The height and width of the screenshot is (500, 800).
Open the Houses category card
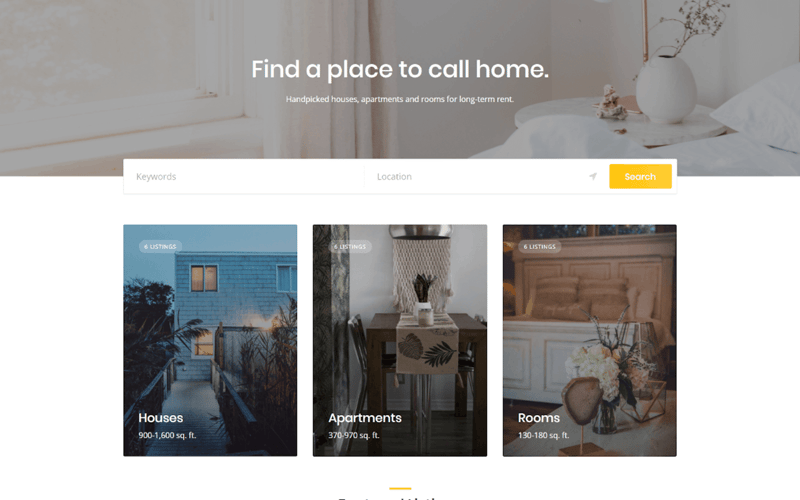(210, 340)
